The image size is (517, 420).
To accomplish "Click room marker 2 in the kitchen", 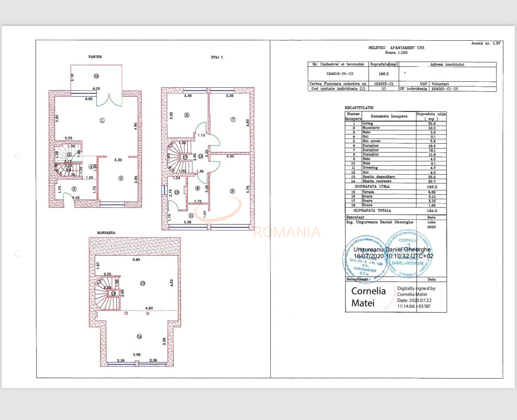I will [121, 178].
